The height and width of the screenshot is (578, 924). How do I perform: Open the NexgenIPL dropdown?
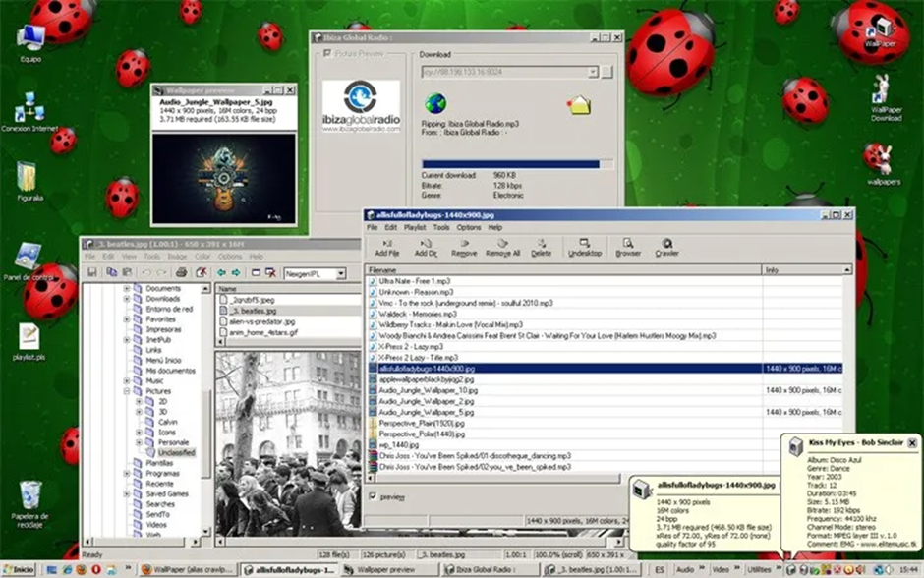340,273
